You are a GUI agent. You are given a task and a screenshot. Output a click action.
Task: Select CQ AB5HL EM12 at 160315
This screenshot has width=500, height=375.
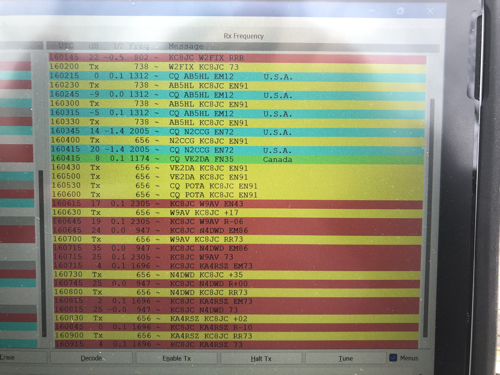(237, 113)
